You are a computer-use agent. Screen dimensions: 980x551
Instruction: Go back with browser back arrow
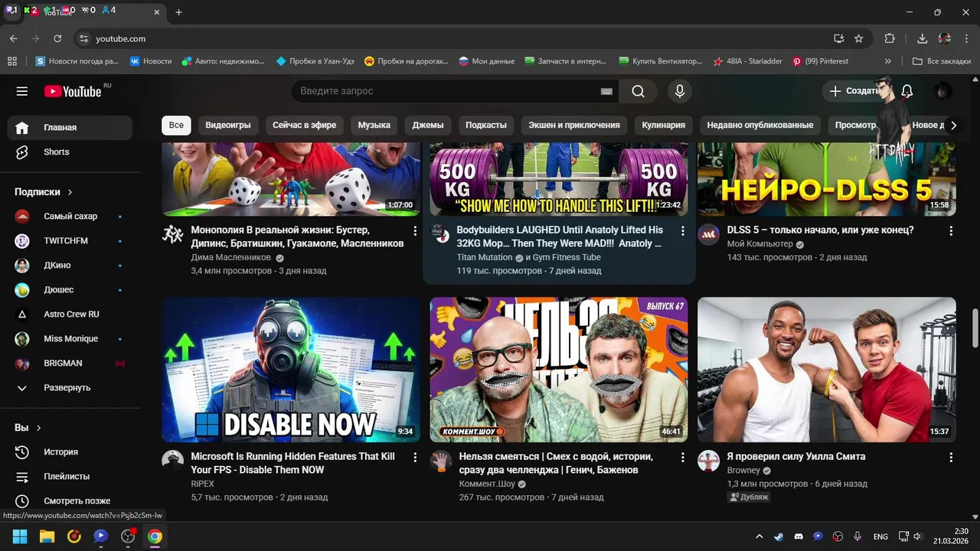14,38
